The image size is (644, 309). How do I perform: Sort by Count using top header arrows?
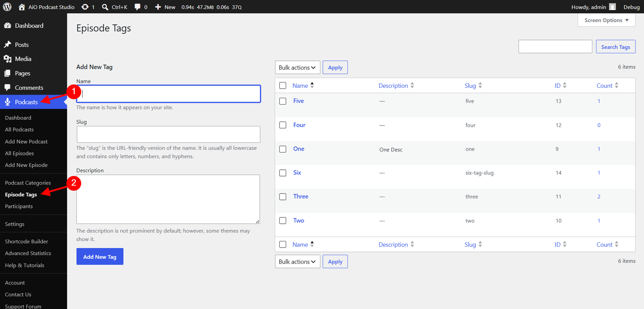coord(617,85)
